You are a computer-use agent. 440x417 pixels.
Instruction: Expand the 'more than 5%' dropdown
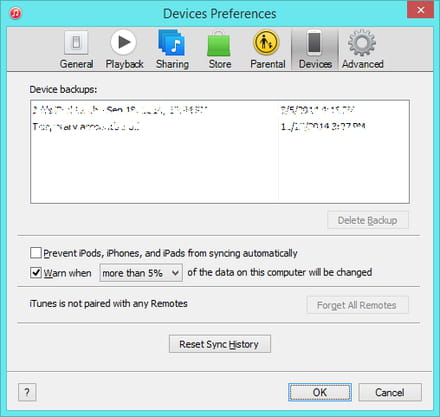141,273
